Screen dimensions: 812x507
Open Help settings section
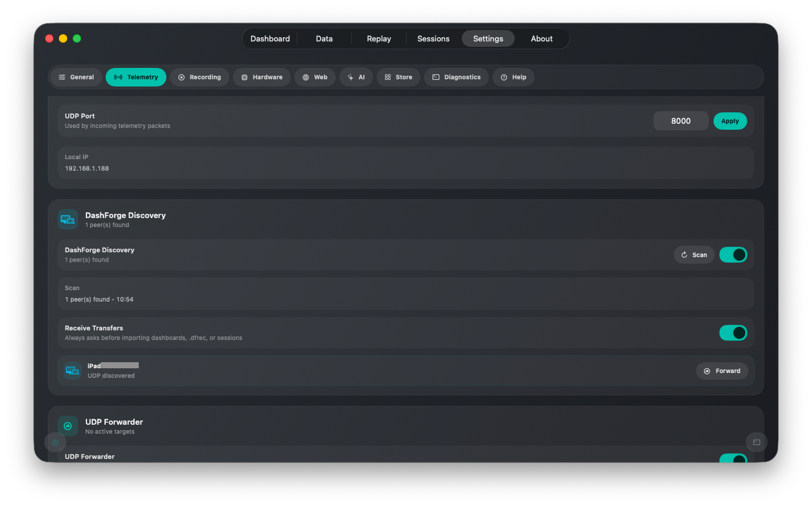[x=514, y=77]
